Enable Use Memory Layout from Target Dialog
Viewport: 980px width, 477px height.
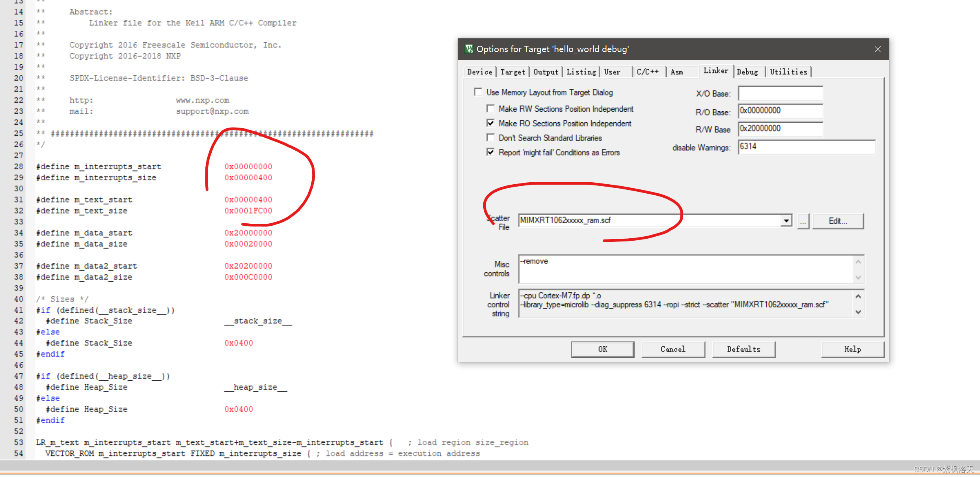pyautogui.click(x=478, y=92)
